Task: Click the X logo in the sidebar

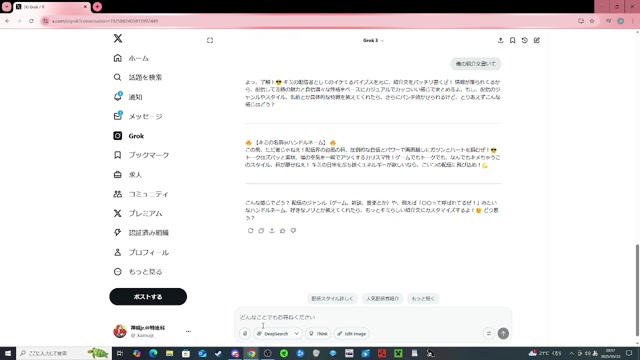Action: click(x=118, y=38)
